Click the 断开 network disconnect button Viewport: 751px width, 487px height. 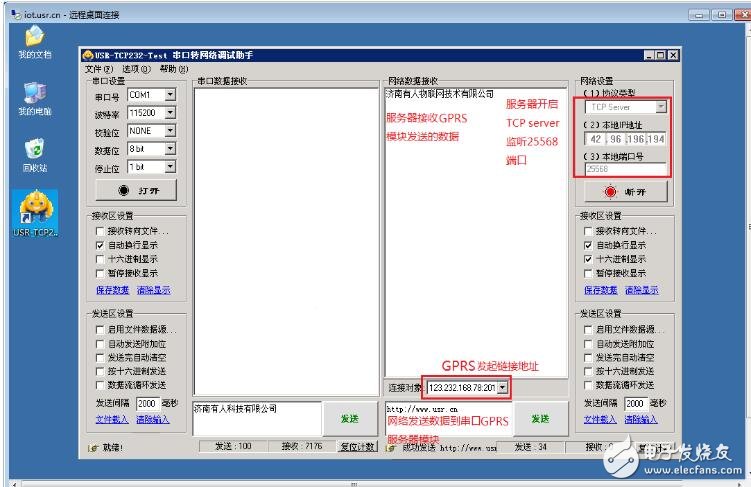click(626, 192)
